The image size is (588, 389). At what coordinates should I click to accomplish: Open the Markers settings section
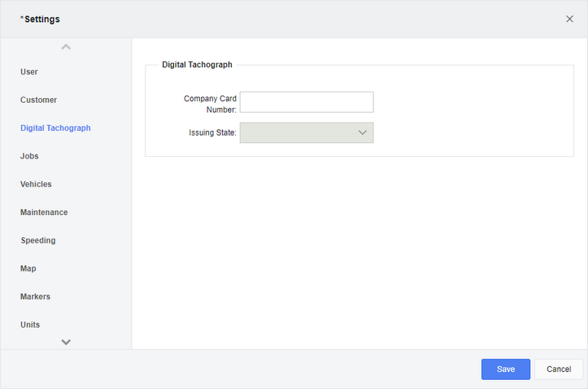(35, 297)
